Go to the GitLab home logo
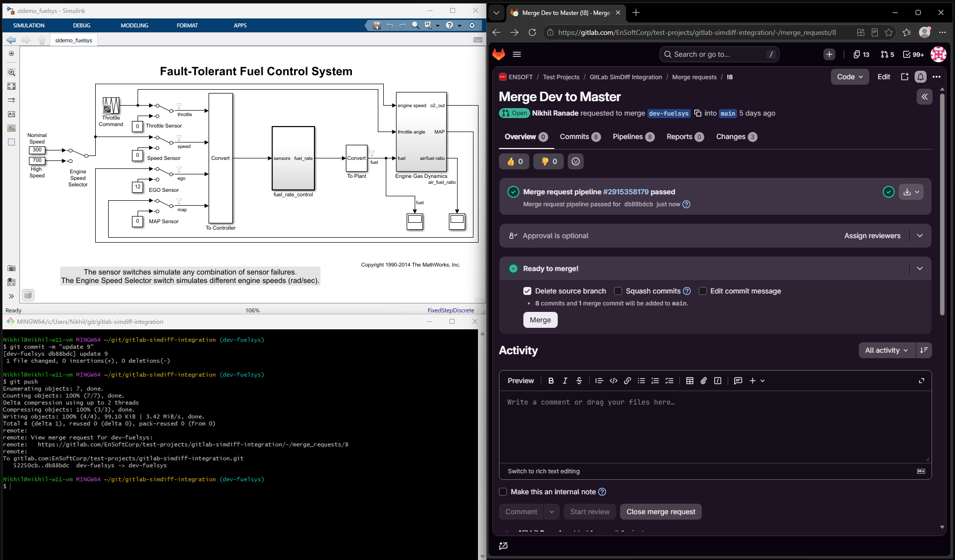This screenshot has height=560, width=955. click(499, 54)
